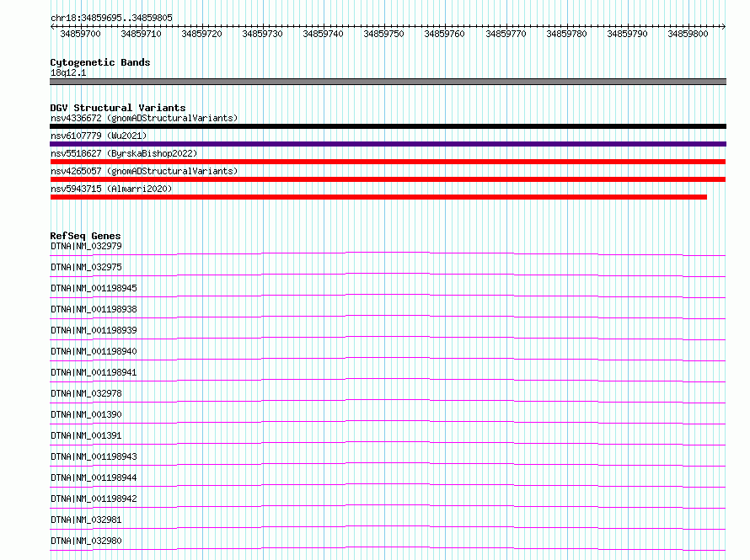Open transcript DTNA|NM_001198943 label

[x=94, y=456]
